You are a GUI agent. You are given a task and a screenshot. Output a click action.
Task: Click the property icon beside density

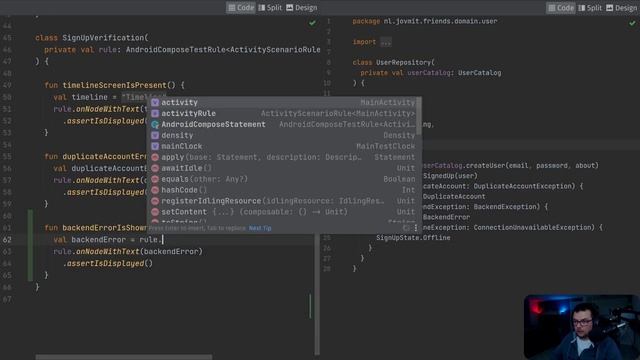pyautogui.click(x=155, y=135)
